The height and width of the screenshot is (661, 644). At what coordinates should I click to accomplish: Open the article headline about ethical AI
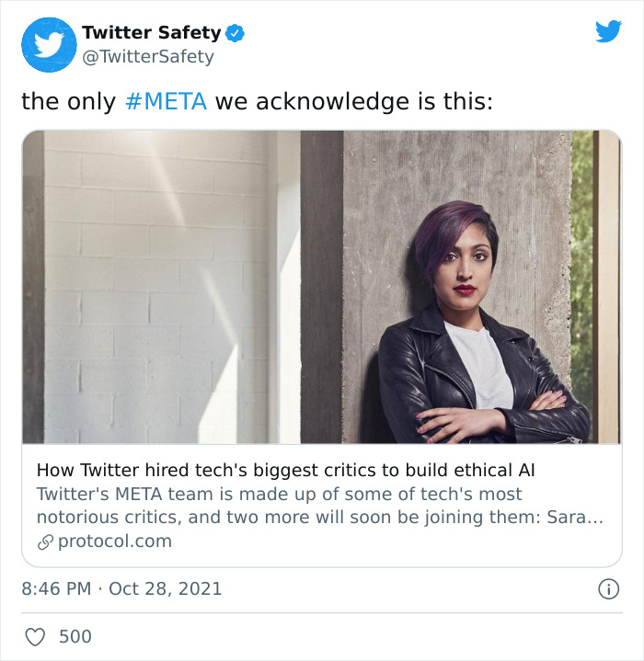tap(285, 471)
